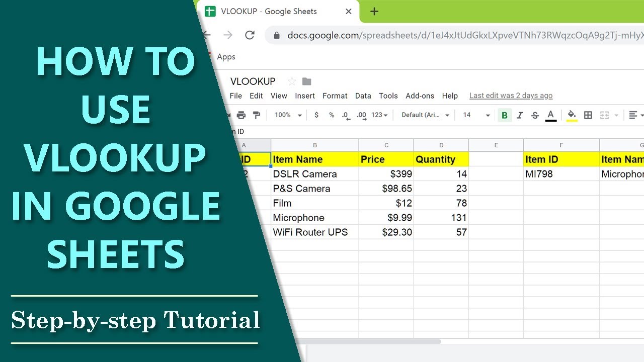
Task: Open the zoom level dropdown at 100%
Action: 288,115
